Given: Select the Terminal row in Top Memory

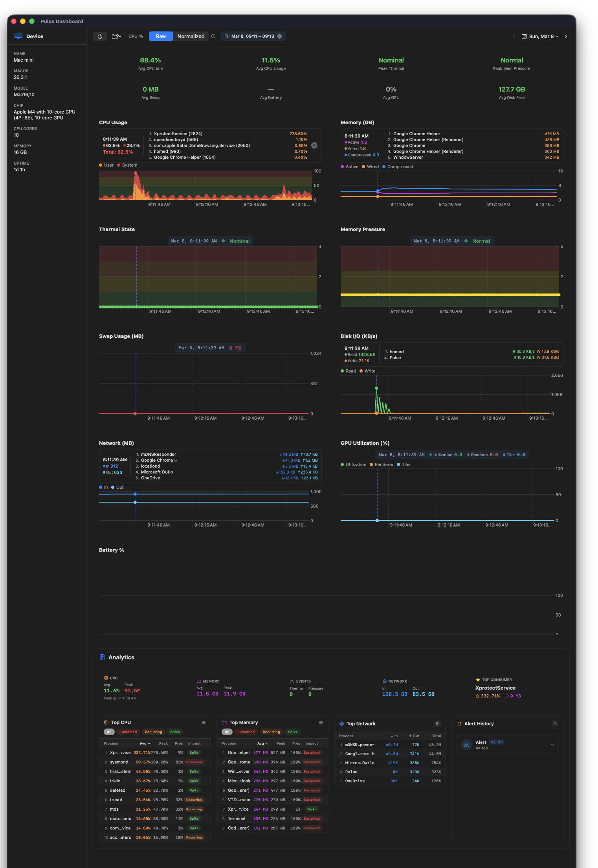Looking at the screenshot, I should click(273, 818).
